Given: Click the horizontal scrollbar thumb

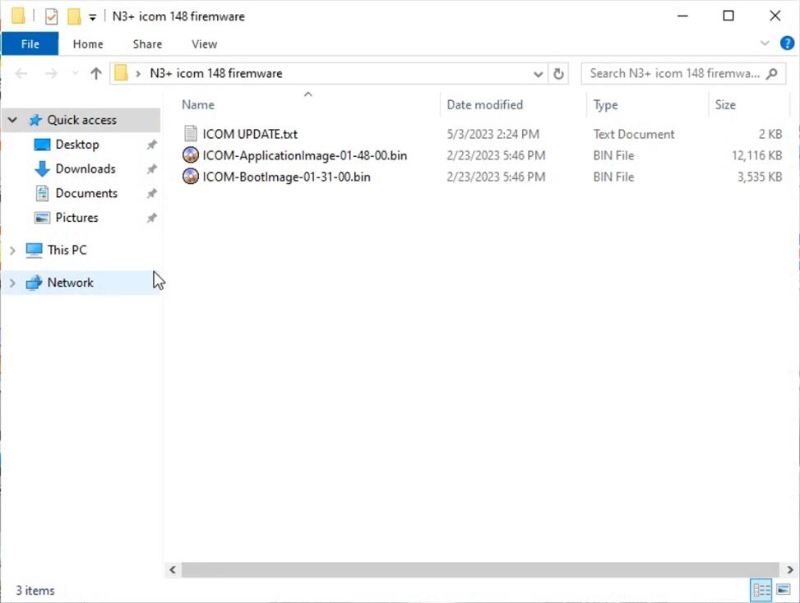Looking at the screenshot, I should point(480,570).
